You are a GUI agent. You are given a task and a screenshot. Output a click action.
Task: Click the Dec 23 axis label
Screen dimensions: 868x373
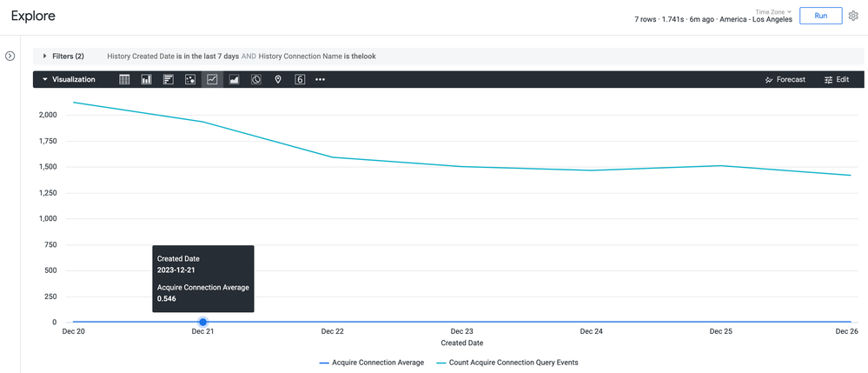(461, 331)
